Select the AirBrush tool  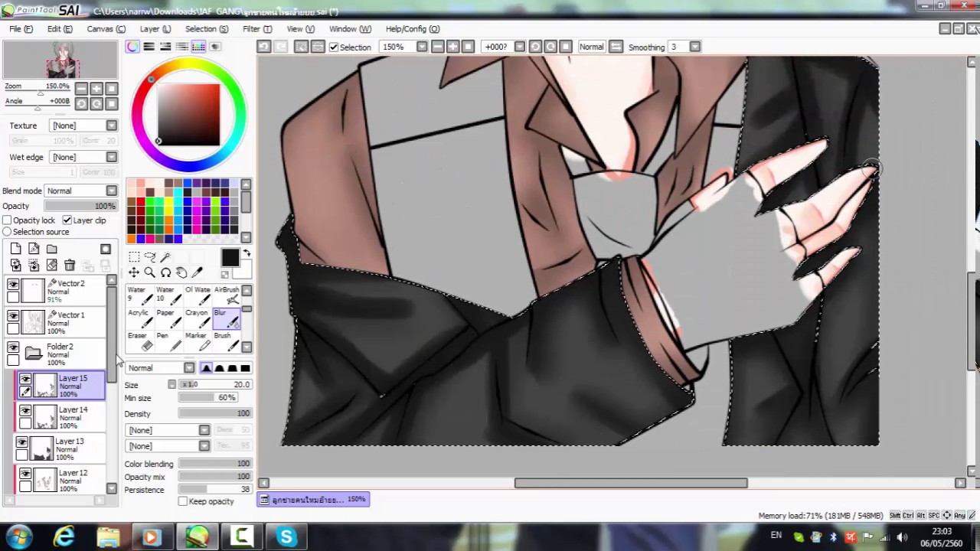tap(227, 295)
